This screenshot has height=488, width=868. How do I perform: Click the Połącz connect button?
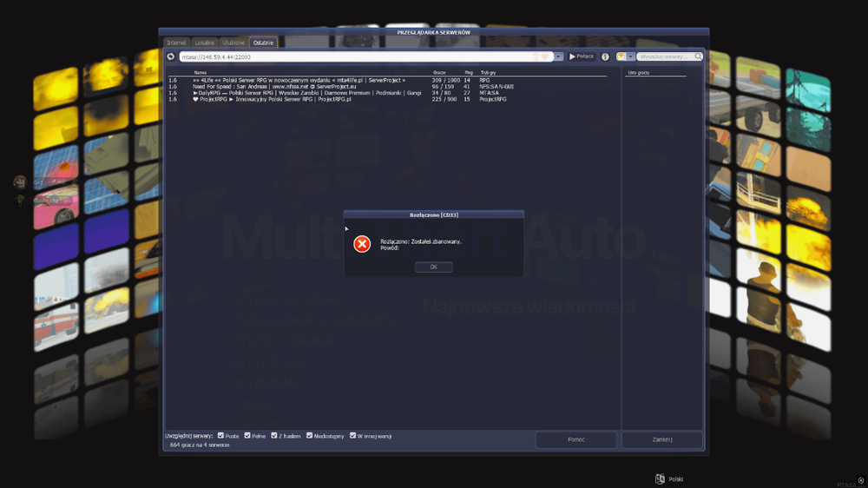tap(582, 56)
